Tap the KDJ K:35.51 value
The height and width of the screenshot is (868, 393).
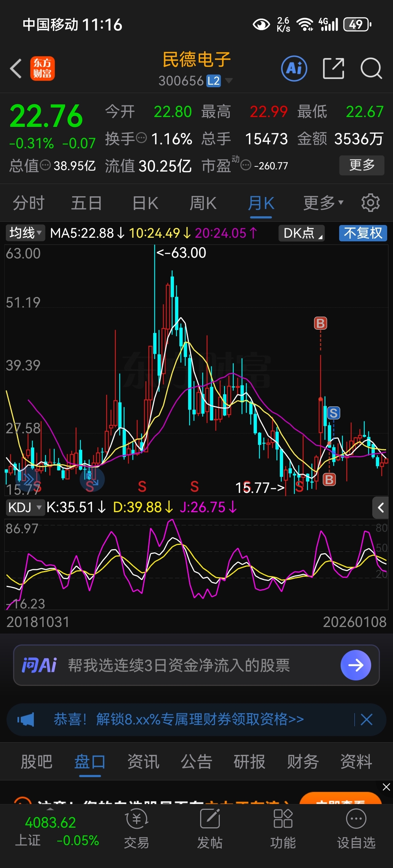point(76,507)
